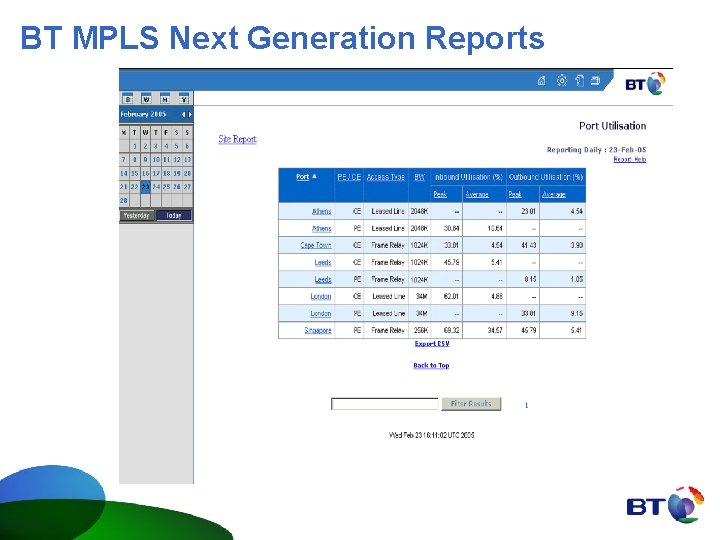Image resolution: width=720 pixels, height=540 pixels.
Task: Go to the next month arrow
Action: [x=190, y=114]
